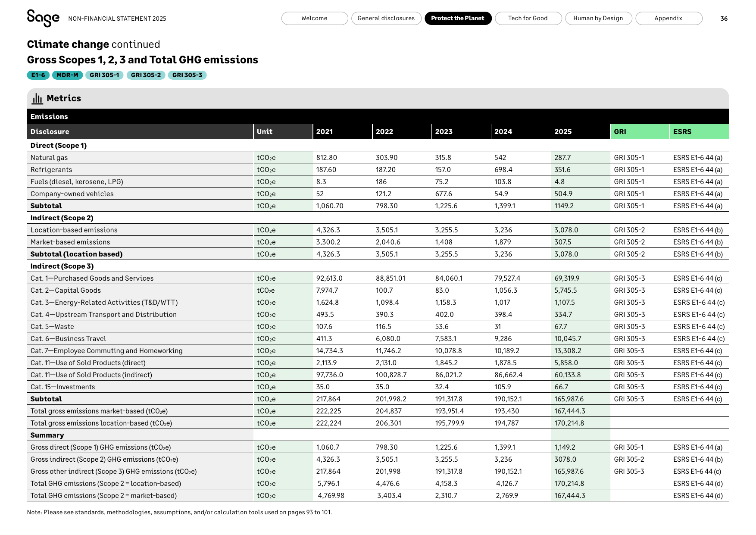756x535 pixels.
Task: Click the value 4,769.98
Action: pyautogui.click(x=331, y=496)
